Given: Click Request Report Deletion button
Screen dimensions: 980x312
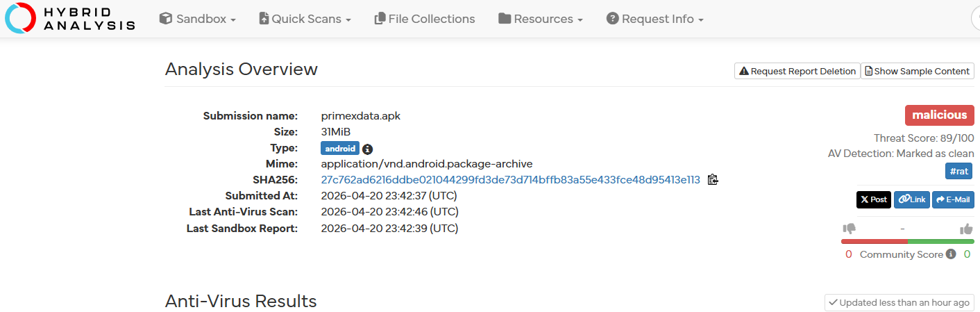Looking at the screenshot, I should 797,71.
